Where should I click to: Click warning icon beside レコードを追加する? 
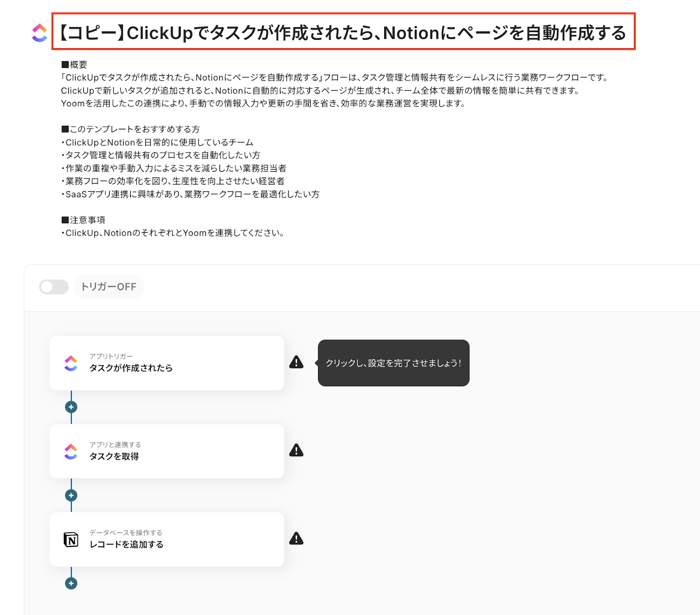pos(296,538)
